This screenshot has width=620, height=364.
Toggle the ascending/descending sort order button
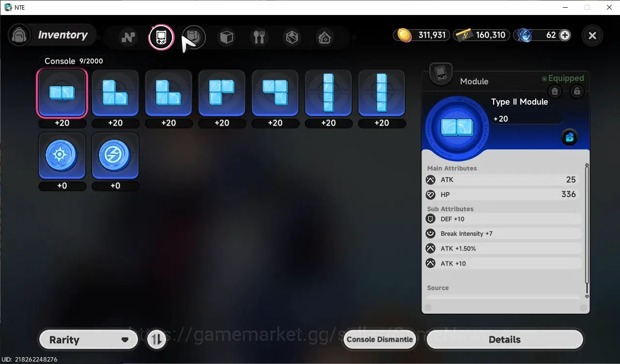pyautogui.click(x=156, y=340)
